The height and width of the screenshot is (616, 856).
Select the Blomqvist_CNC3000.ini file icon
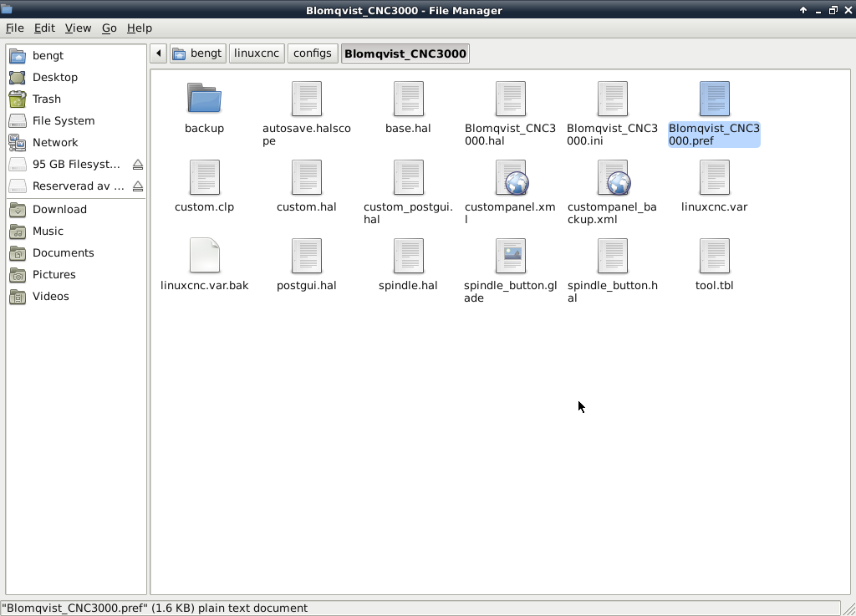pos(613,99)
